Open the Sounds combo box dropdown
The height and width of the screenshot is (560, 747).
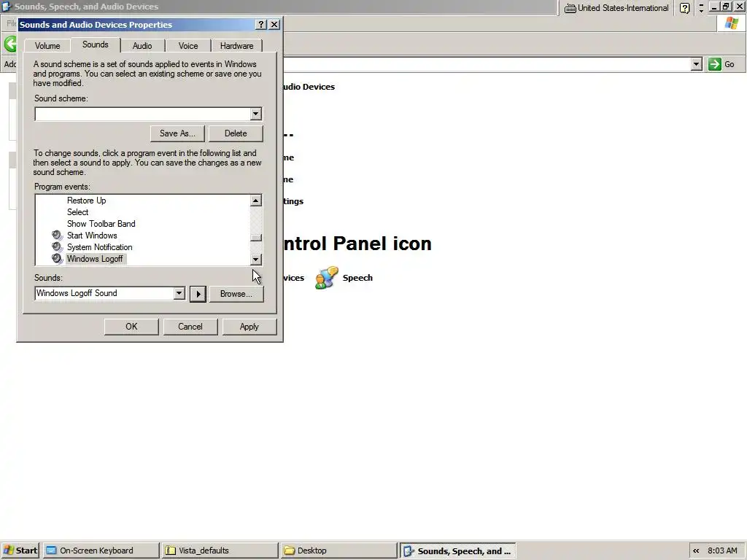(179, 293)
